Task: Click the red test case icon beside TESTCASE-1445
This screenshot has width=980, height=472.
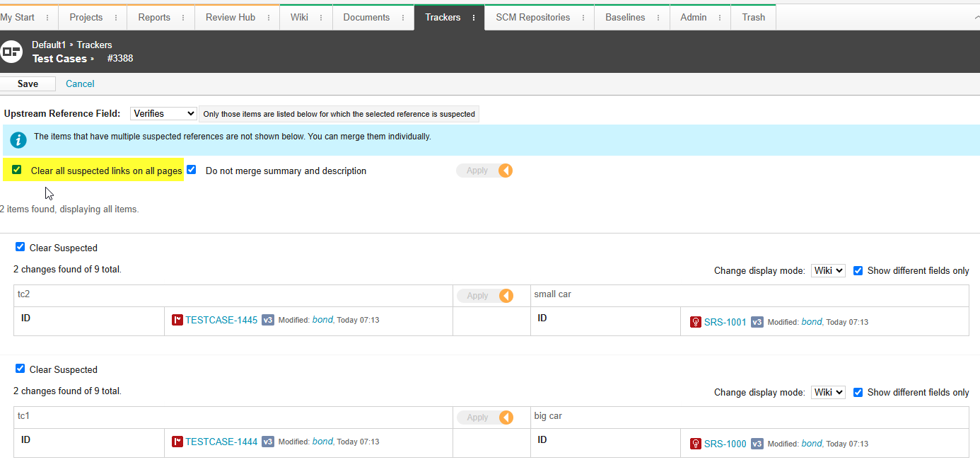Action: point(177,320)
